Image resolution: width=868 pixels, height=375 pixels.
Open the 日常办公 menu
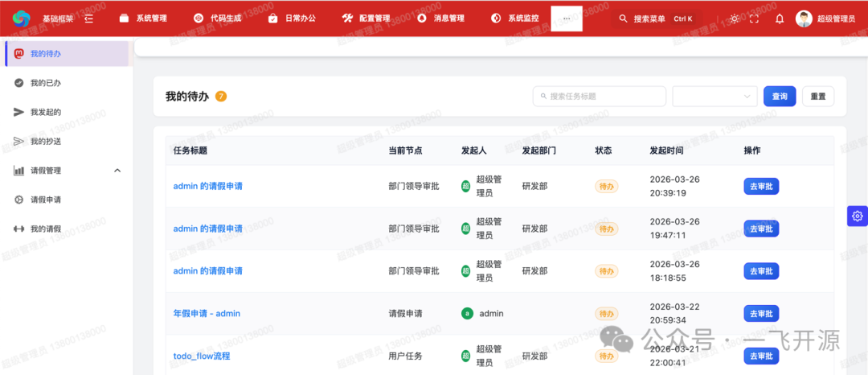coord(292,19)
